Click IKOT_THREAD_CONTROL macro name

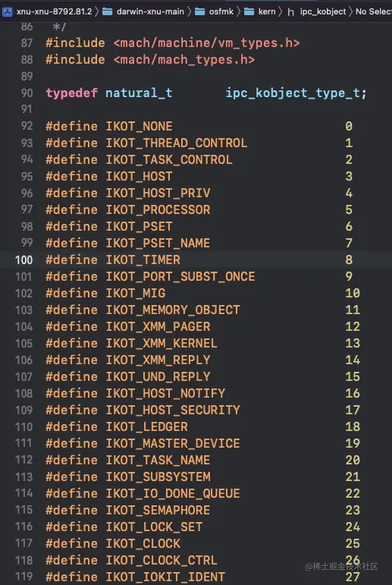click(x=177, y=143)
